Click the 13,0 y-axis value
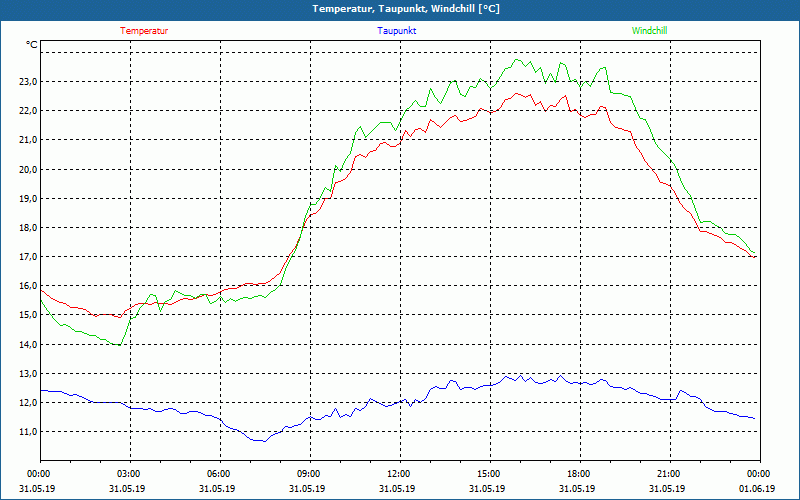The height and width of the screenshot is (500, 800). 28,373
